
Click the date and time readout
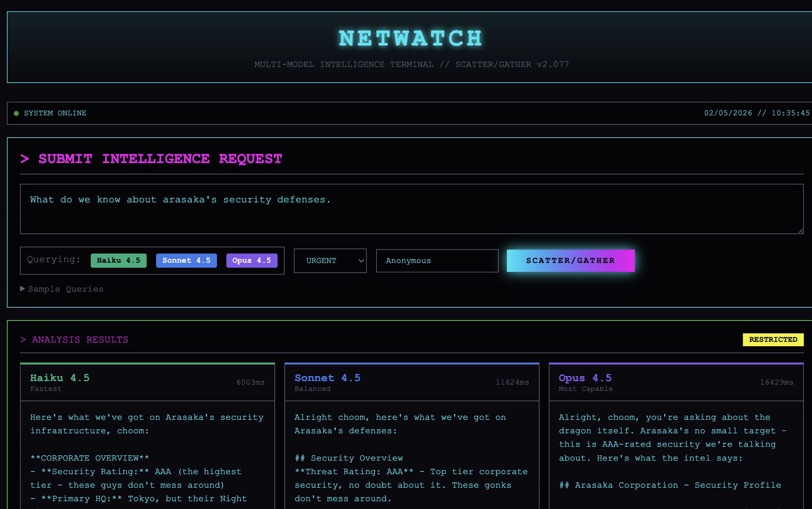757,113
